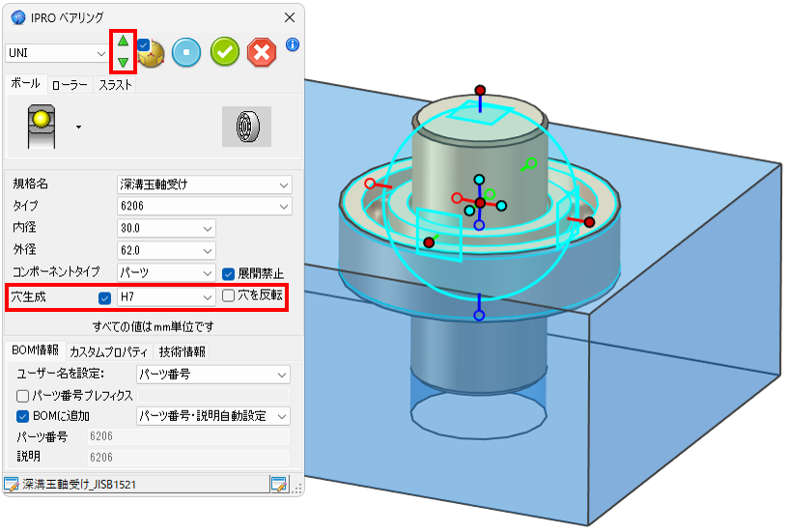Click the bearing preview thumbnail image

pyautogui.click(x=247, y=126)
